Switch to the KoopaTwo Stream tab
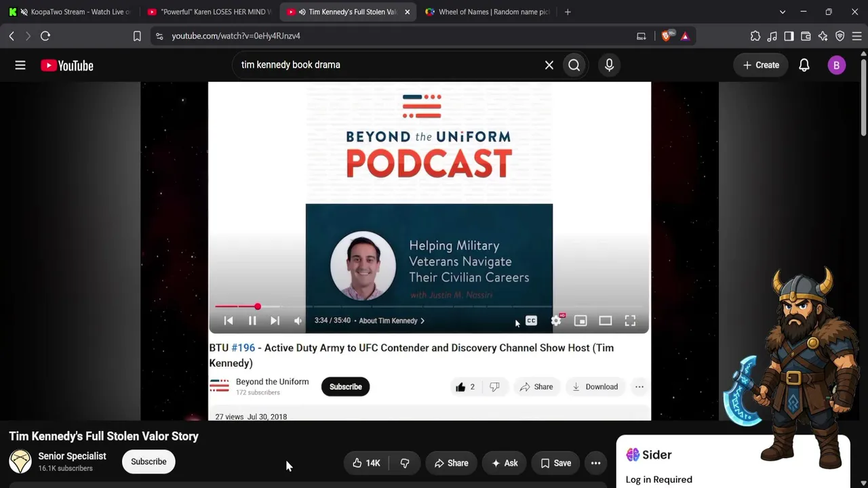 point(71,12)
